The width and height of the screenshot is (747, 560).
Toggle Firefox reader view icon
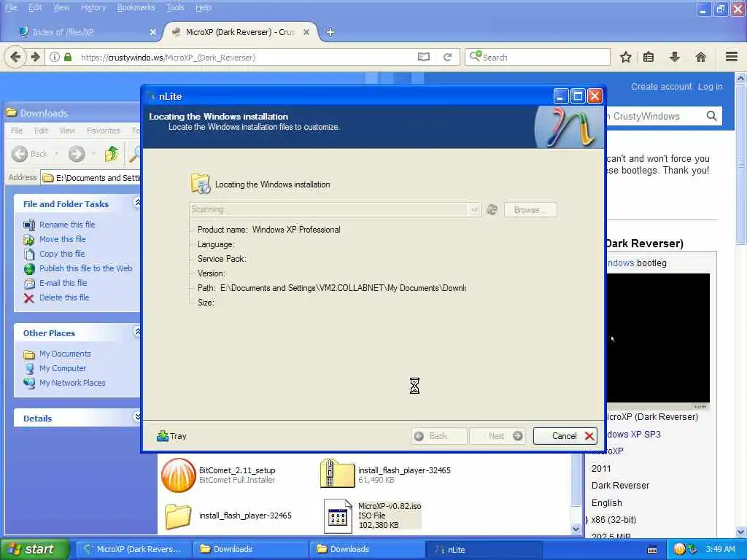click(424, 57)
